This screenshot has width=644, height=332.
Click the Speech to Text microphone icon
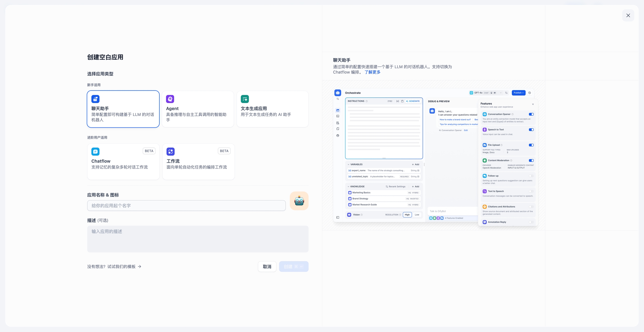click(x=484, y=130)
